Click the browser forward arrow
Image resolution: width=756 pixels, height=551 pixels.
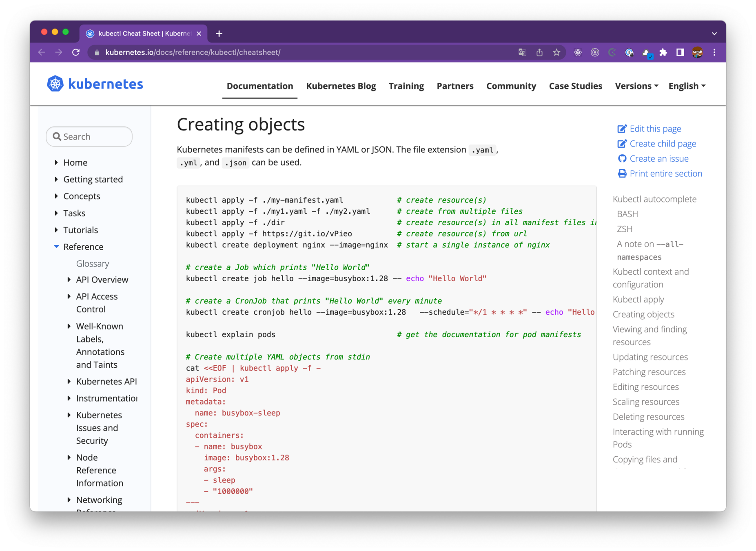pyautogui.click(x=59, y=52)
